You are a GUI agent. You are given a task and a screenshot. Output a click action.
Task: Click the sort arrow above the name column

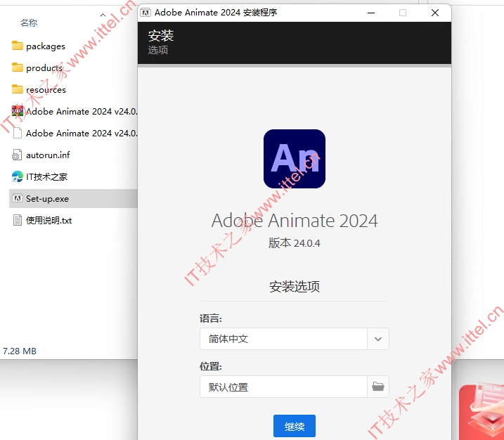click(103, 15)
